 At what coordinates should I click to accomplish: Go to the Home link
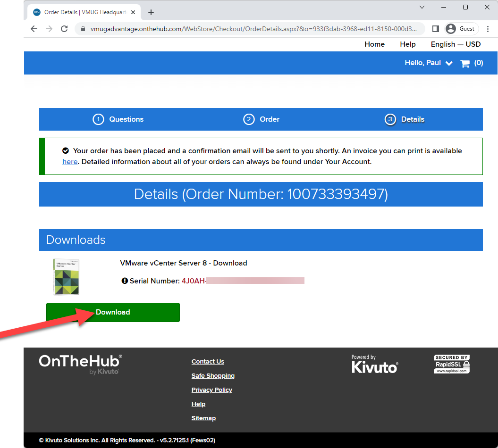coord(374,44)
